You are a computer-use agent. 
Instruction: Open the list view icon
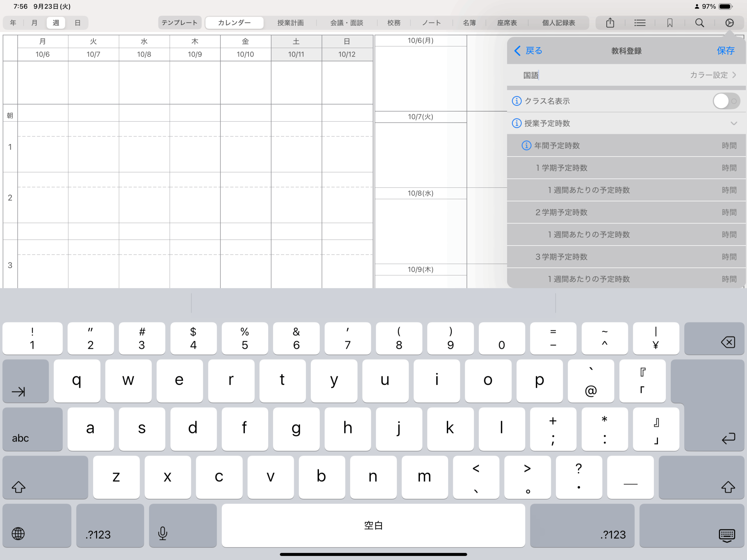click(x=640, y=23)
